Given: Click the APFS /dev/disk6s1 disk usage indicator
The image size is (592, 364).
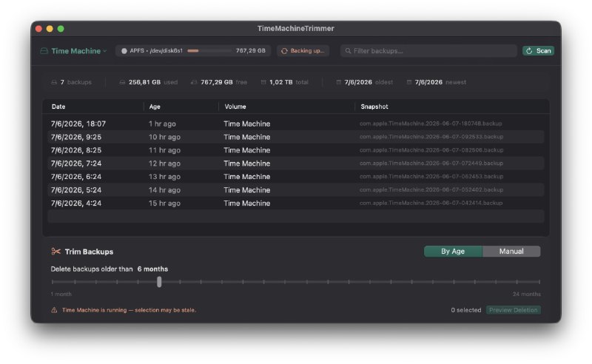Looking at the screenshot, I should tap(193, 50).
